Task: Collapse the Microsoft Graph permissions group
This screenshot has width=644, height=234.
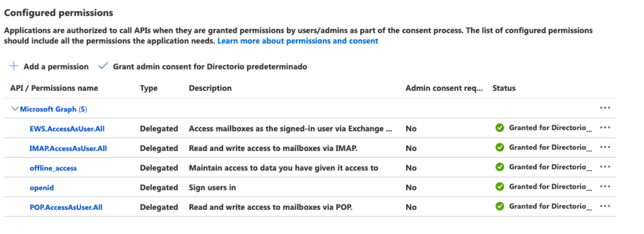Action: point(15,109)
